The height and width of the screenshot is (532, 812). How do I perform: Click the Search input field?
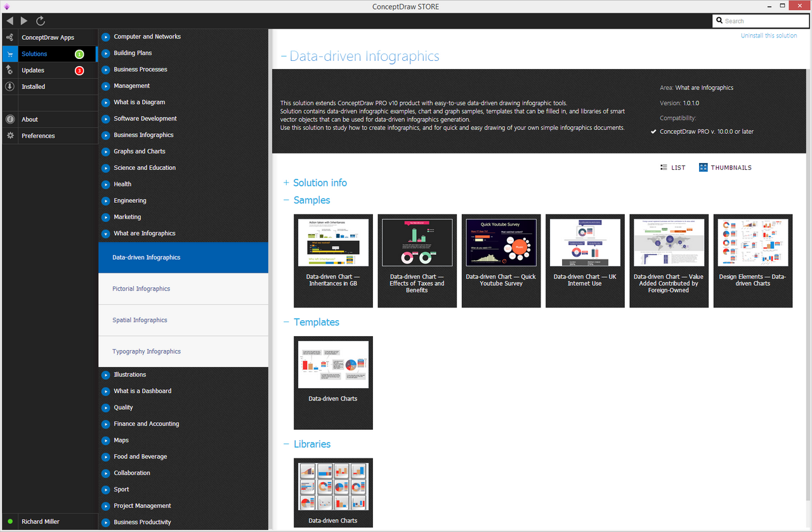pos(760,21)
